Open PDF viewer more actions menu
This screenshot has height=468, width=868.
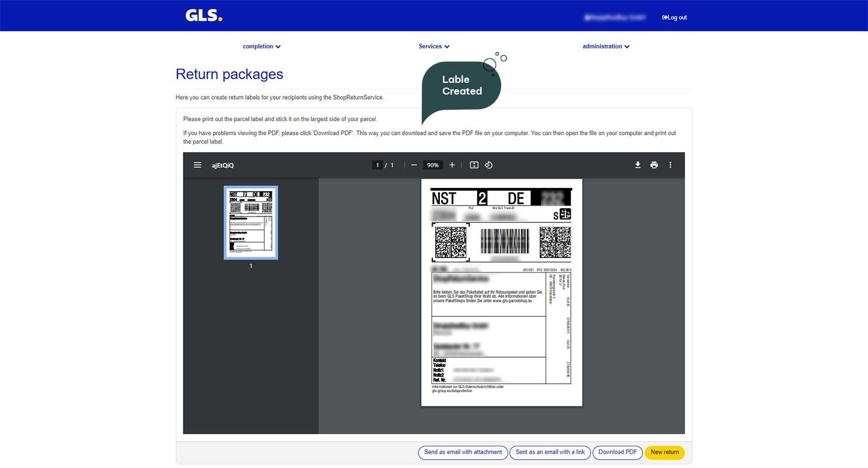tap(670, 165)
